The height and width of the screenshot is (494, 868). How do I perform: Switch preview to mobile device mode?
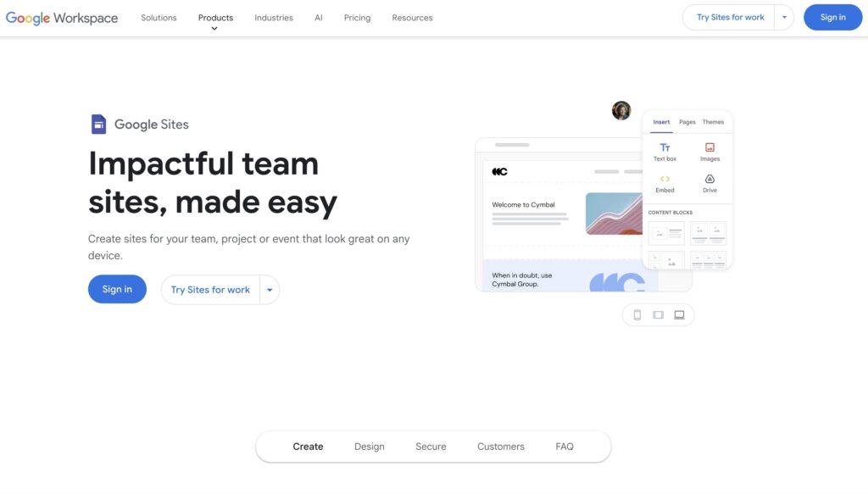click(637, 314)
